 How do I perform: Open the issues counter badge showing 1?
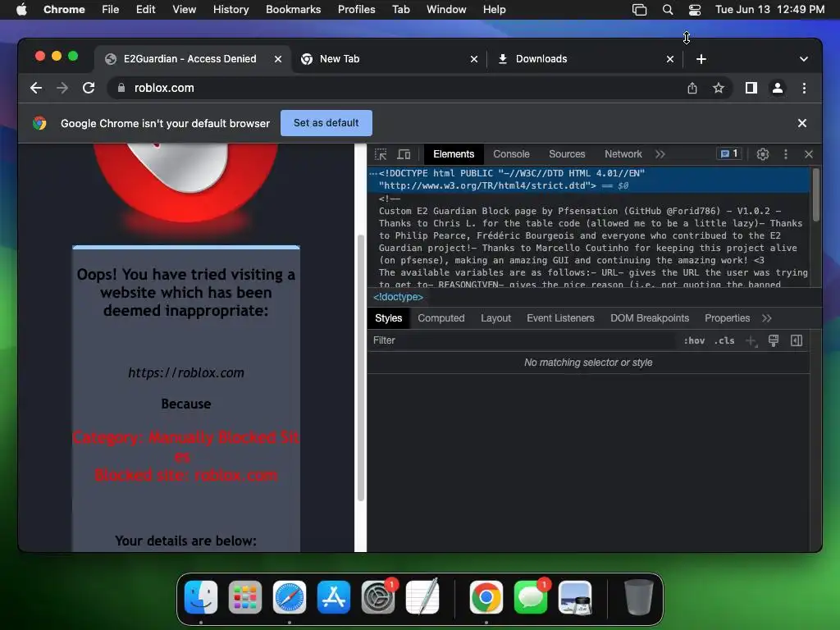point(729,153)
